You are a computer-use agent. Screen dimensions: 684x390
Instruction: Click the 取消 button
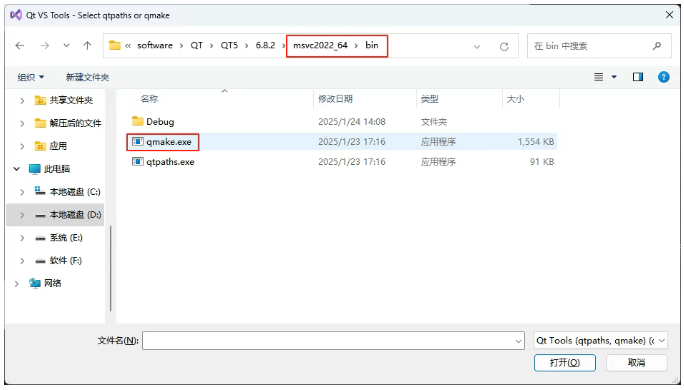pyautogui.click(x=636, y=363)
